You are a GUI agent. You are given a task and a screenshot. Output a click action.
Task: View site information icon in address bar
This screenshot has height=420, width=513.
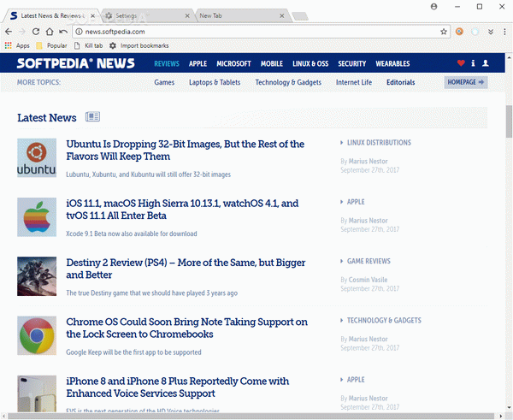79,32
